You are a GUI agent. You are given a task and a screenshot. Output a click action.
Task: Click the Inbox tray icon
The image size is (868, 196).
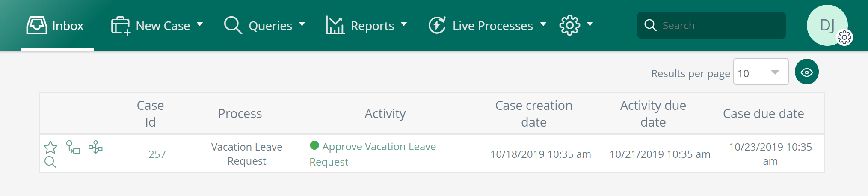(x=37, y=25)
